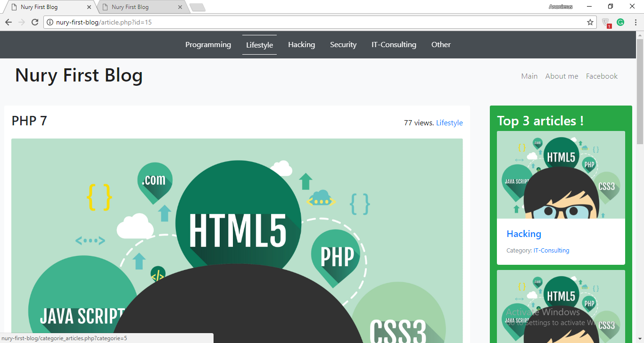Click the blue Lifestyle category link beside views
Image resolution: width=644 pixels, height=343 pixels.
point(449,123)
